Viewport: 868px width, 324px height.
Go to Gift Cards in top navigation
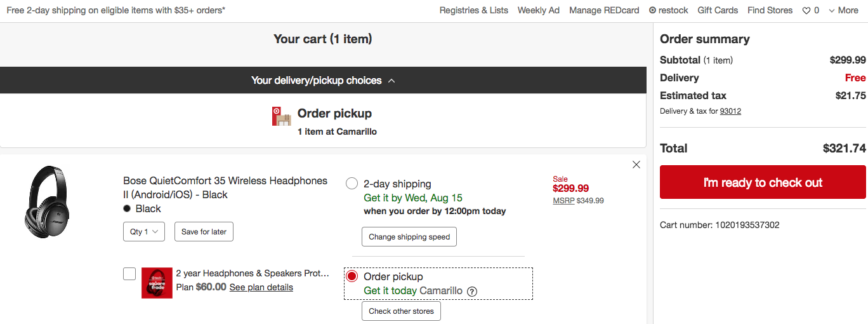(x=718, y=10)
